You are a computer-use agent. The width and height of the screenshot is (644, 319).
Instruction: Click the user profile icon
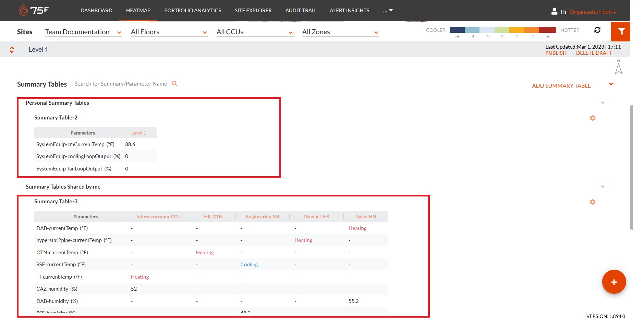click(554, 11)
